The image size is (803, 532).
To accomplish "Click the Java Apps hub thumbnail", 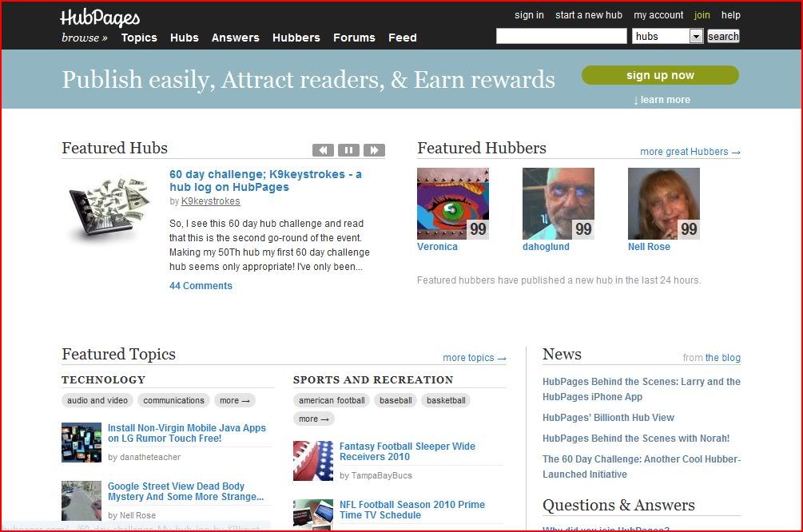I will tap(81, 443).
